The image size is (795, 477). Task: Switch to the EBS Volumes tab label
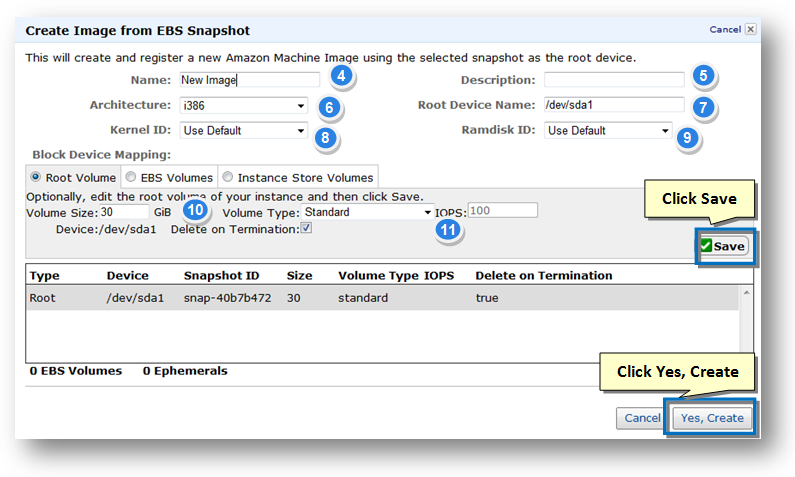pyautogui.click(x=176, y=178)
